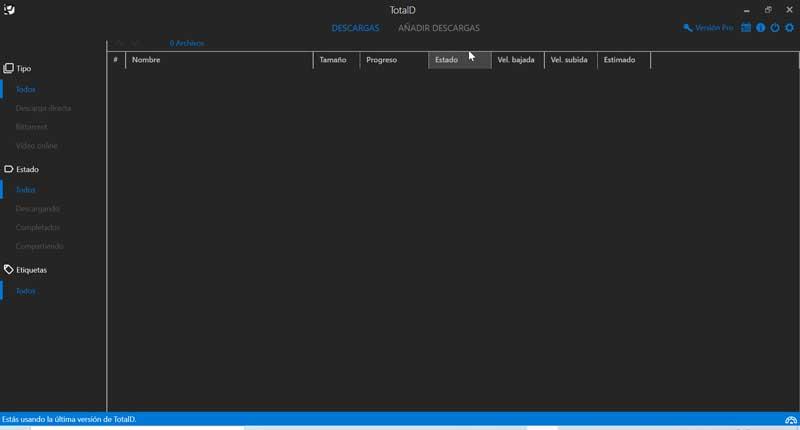Click the Tipo section heading
Image resolution: width=800 pixels, height=430 pixels.
point(23,68)
